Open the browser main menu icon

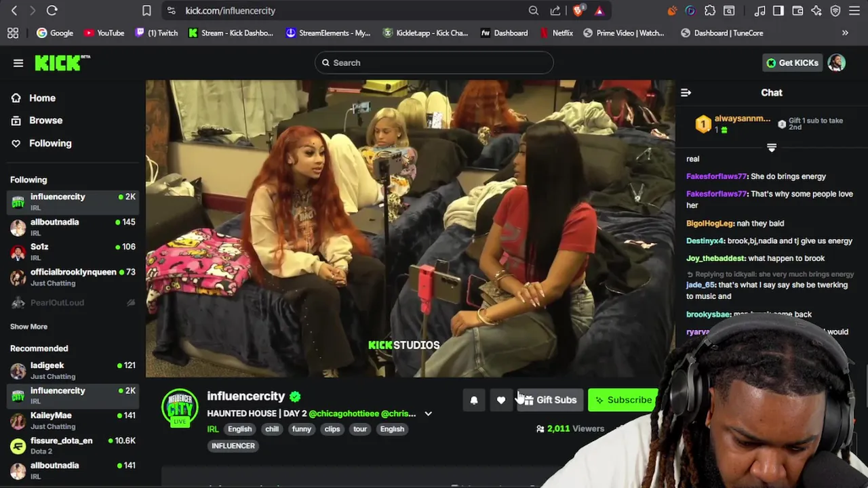(x=854, y=11)
